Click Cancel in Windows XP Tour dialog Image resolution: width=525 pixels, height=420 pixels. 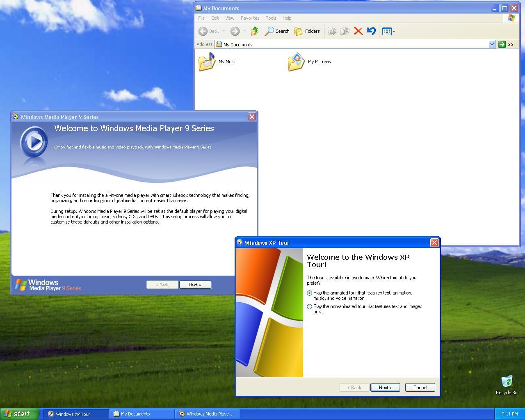click(420, 387)
